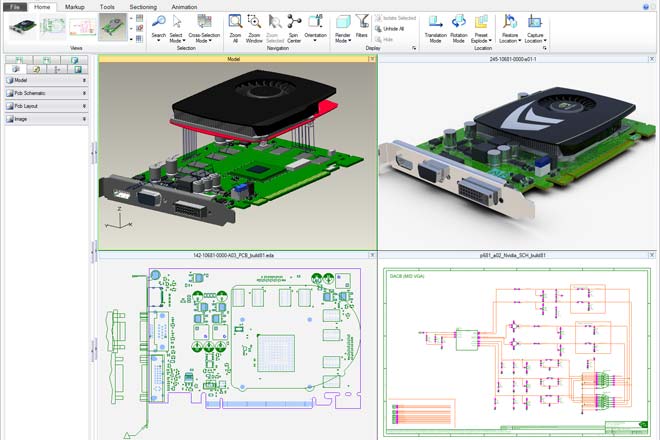The height and width of the screenshot is (440, 660).
Task: Select the PCB layout view thumbnail
Action: [x=53, y=27]
